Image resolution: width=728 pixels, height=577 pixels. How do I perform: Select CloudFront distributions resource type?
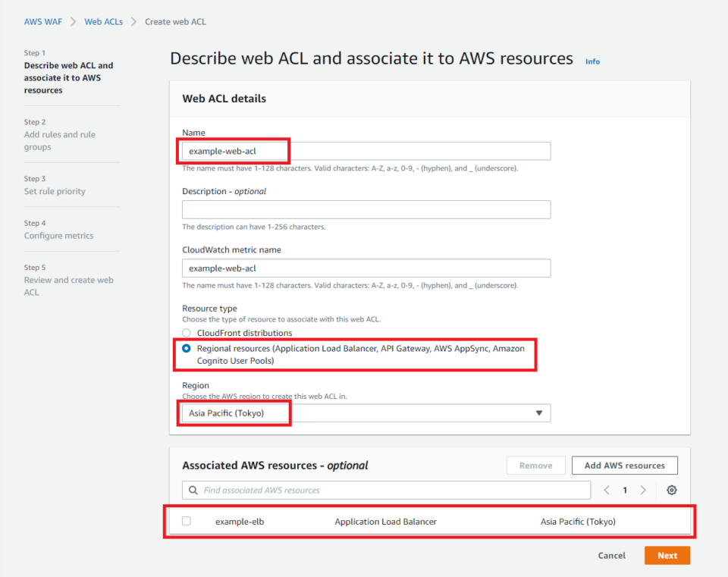click(185, 334)
